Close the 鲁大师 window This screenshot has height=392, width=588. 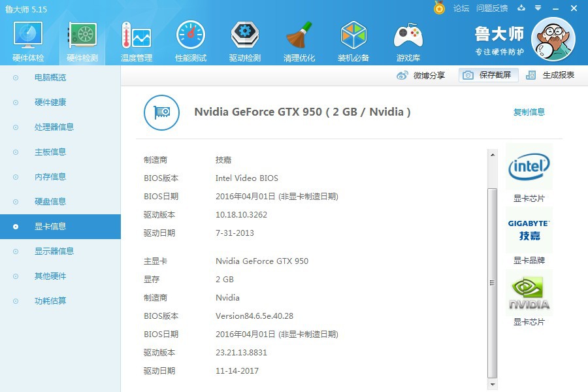(x=574, y=8)
